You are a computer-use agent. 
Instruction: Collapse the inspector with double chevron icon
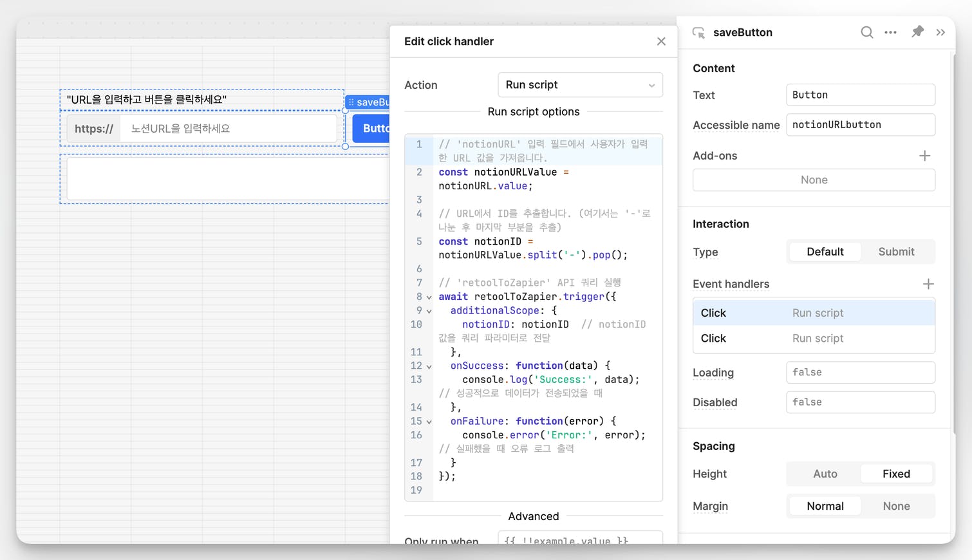[x=940, y=32]
